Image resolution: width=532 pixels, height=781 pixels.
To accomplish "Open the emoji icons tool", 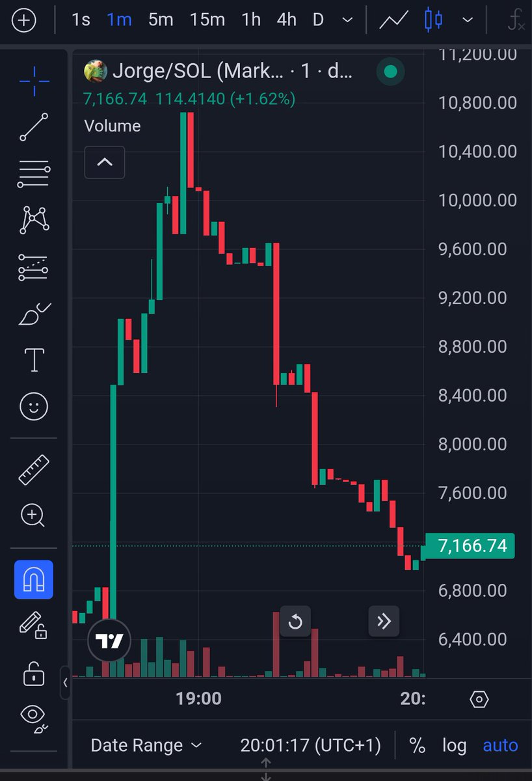I will tap(34, 407).
